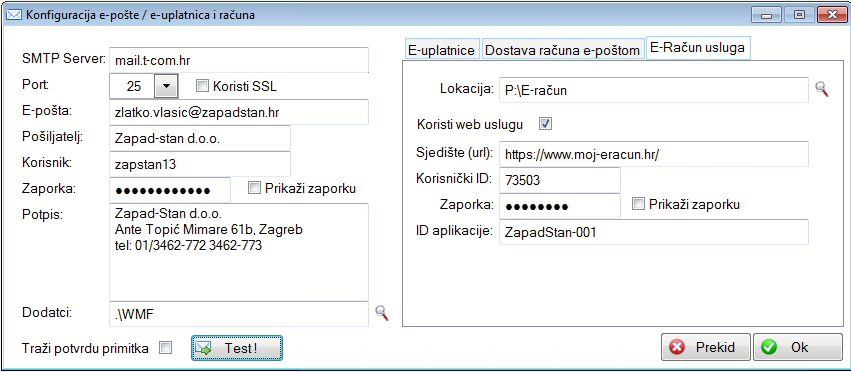Image resolution: width=851 pixels, height=372 pixels.
Task: Confirm with the Ok button
Action: point(798,347)
